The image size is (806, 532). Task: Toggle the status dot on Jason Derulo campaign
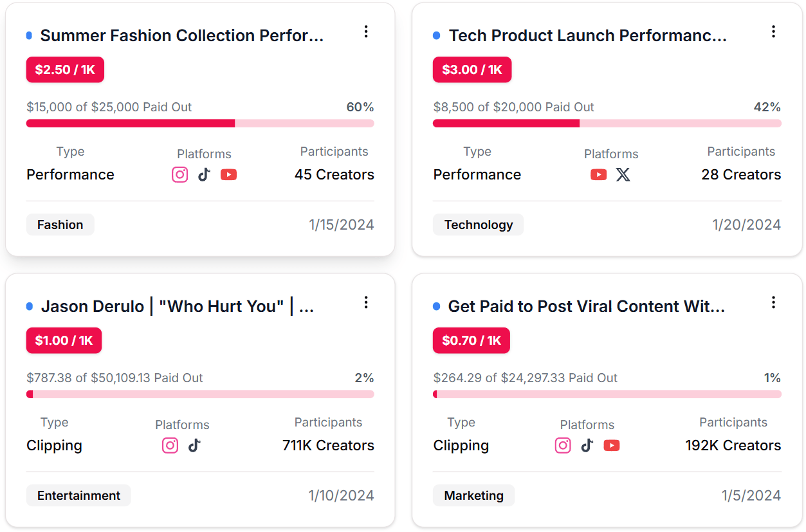(28, 307)
